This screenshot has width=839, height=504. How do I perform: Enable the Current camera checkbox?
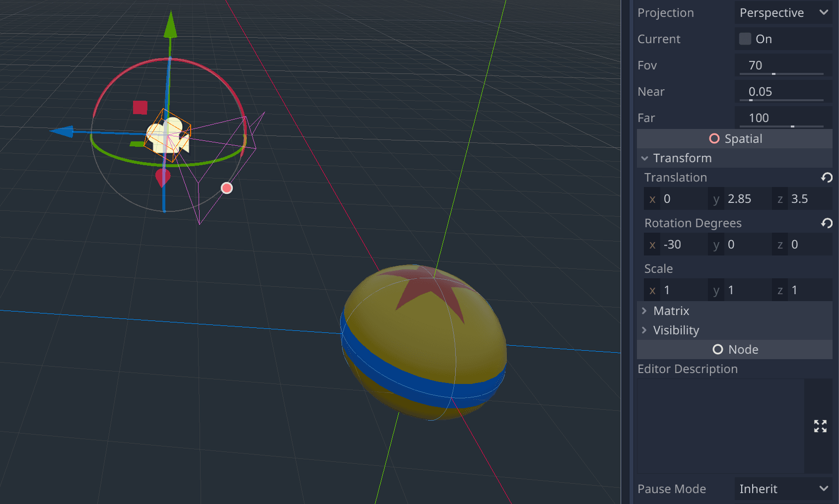745,39
